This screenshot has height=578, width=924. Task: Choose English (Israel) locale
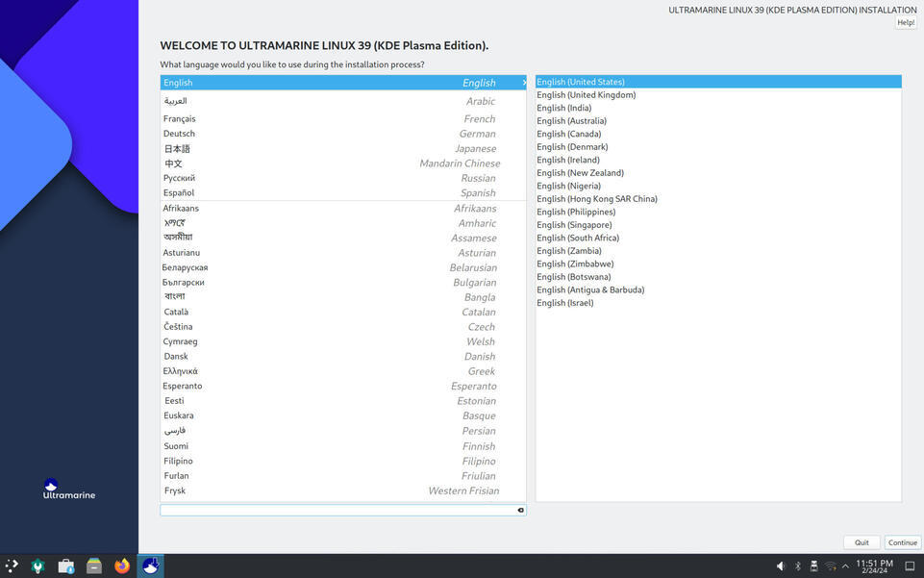pyautogui.click(x=718, y=303)
